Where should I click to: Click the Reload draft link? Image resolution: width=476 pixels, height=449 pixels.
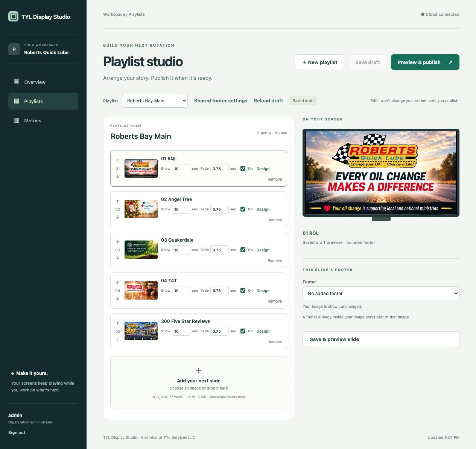pos(268,100)
